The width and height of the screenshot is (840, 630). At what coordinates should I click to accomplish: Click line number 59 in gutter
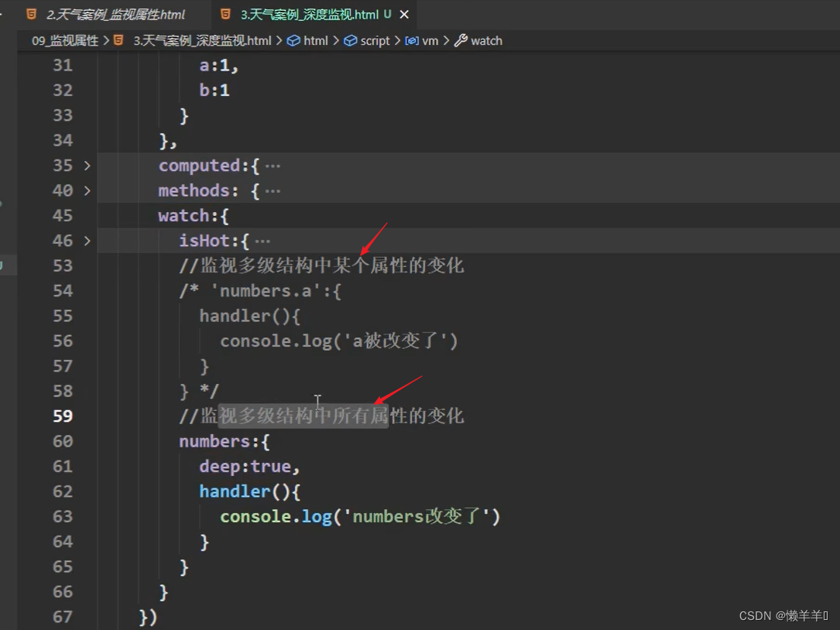[x=63, y=416]
